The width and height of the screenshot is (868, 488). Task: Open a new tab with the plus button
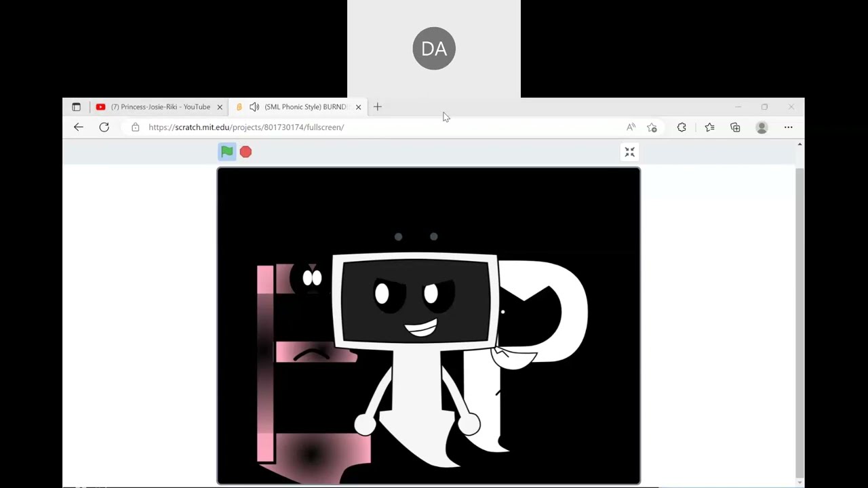(378, 107)
